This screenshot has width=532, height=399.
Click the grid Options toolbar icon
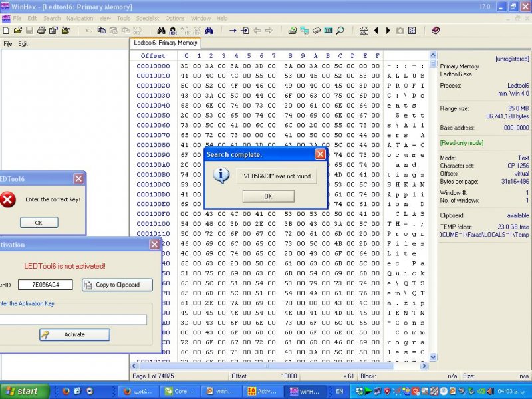click(412, 31)
